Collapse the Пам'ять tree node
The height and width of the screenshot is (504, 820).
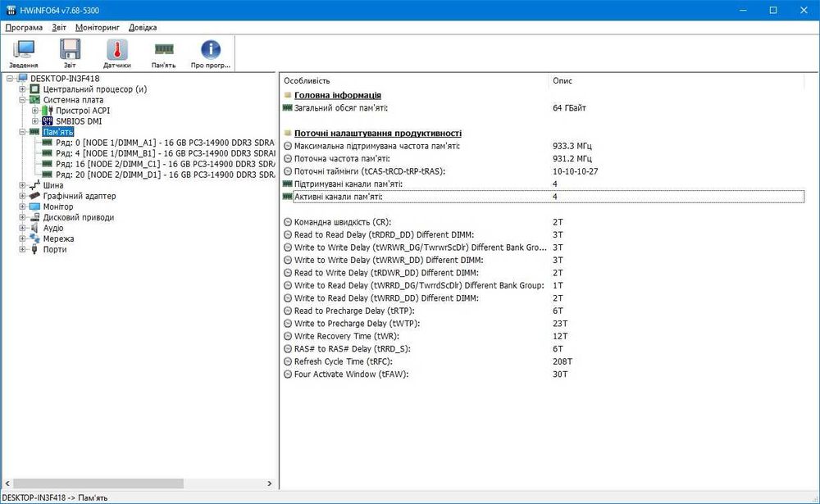pos(22,132)
